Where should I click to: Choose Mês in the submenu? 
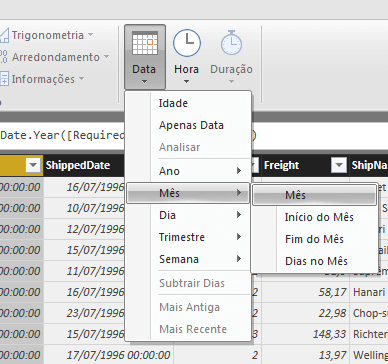point(315,195)
